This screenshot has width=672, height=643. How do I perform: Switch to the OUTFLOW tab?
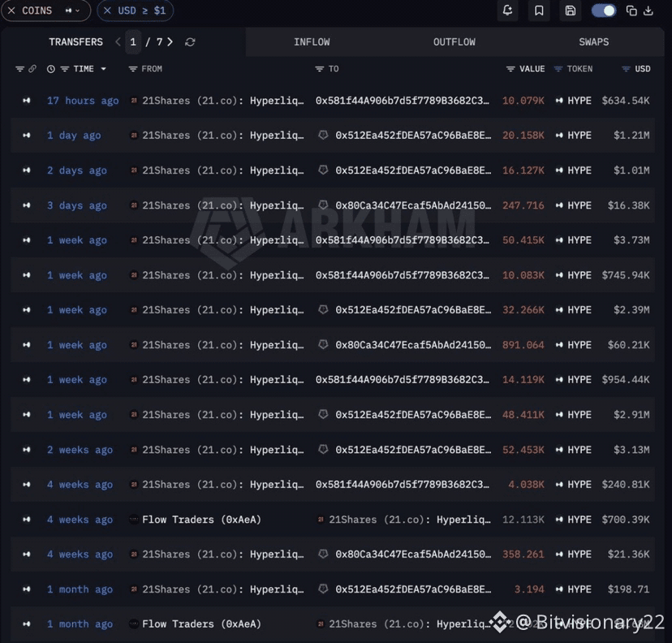pyautogui.click(x=454, y=42)
